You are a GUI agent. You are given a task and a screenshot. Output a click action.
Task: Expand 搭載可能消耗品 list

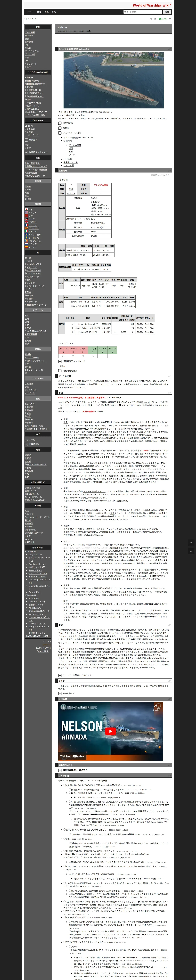tap(60, 371)
